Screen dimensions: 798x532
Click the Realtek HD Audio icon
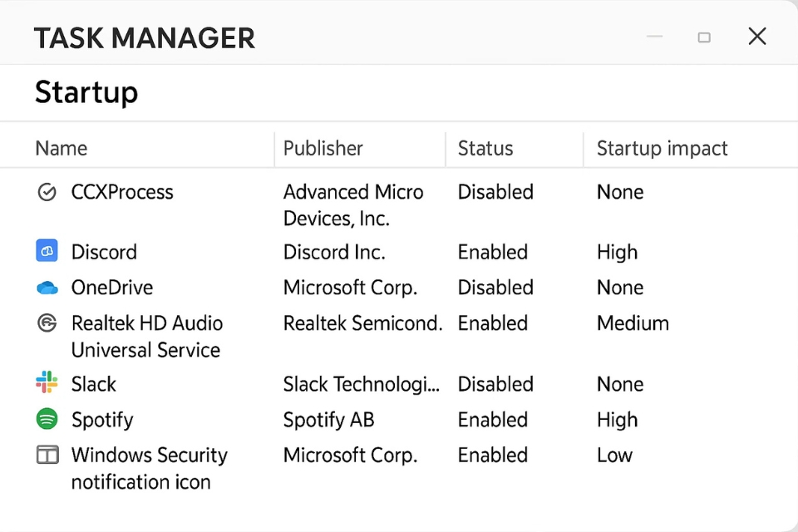click(x=47, y=323)
